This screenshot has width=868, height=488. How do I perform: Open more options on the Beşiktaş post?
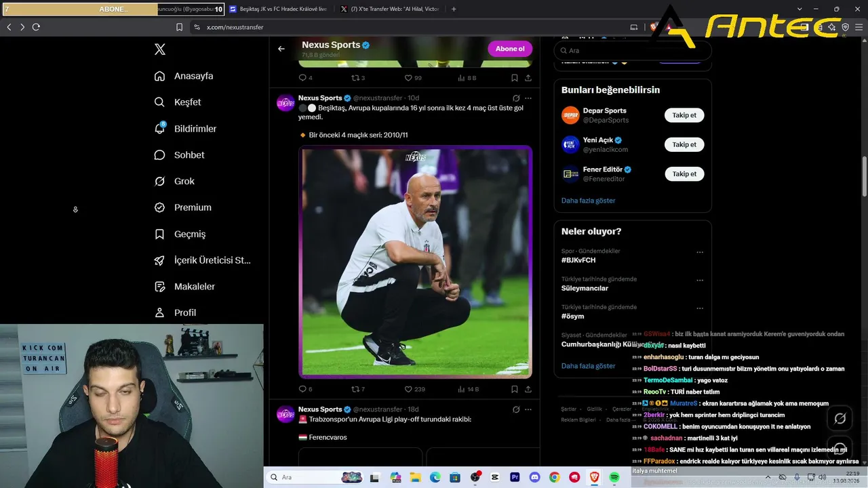pyautogui.click(x=528, y=98)
